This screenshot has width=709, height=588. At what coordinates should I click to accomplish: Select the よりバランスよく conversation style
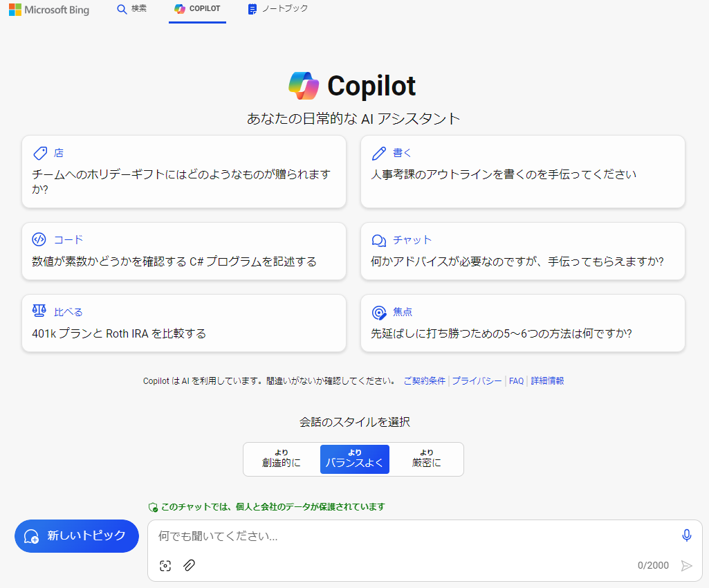(x=354, y=459)
